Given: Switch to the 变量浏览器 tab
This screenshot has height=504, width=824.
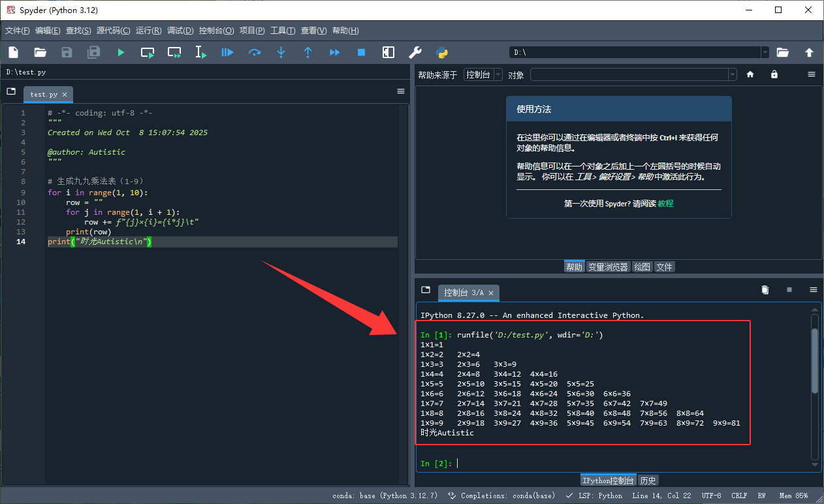Looking at the screenshot, I should [607, 266].
